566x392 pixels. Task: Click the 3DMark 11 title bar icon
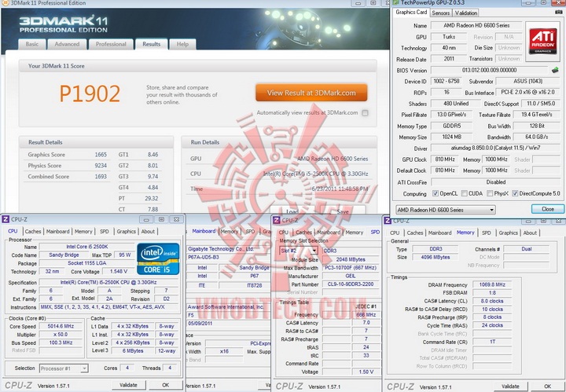(5, 3)
